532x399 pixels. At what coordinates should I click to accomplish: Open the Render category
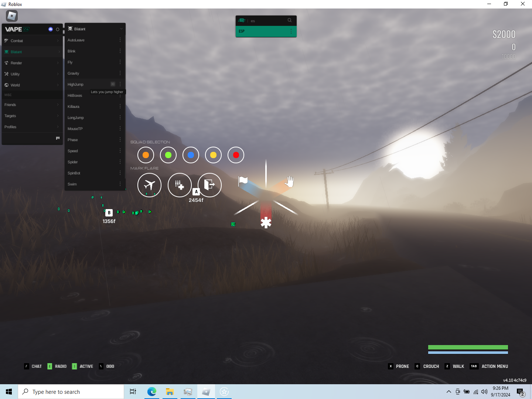tap(32, 63)
